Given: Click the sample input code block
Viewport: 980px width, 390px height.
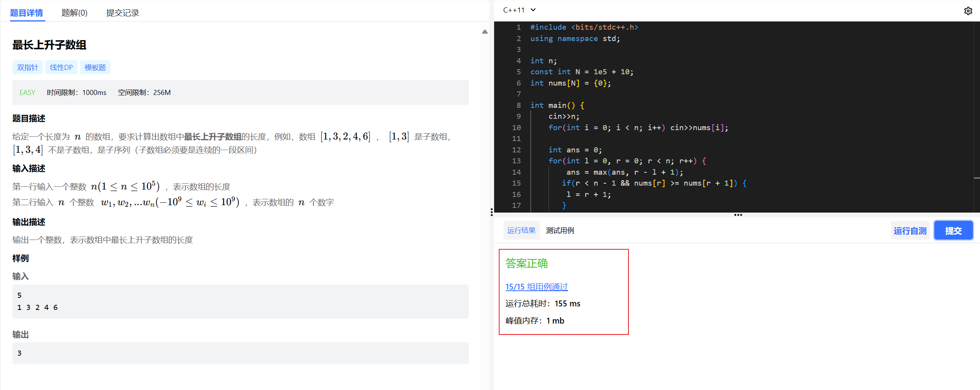Looking at the screenshot, I should pos(240,301).
